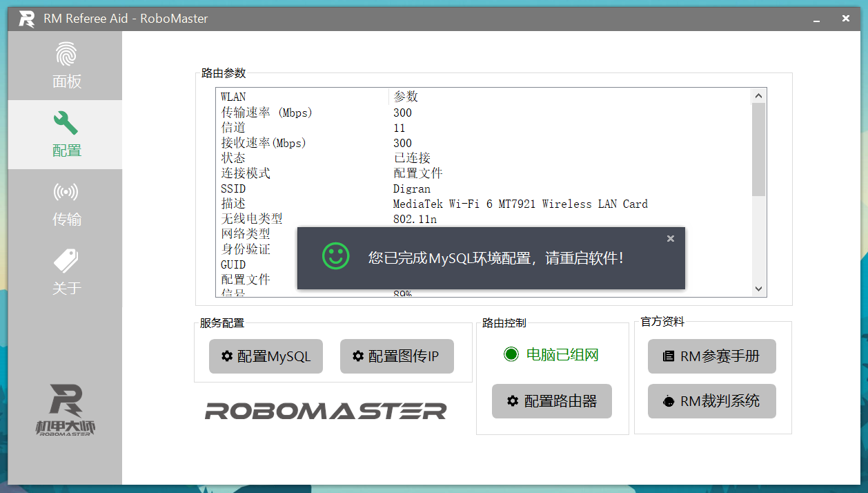This screenshot has height=493, width=868.
Task: Open the 配置路由器 router setup
Action: pyautogui.click(x=551, y=400)
